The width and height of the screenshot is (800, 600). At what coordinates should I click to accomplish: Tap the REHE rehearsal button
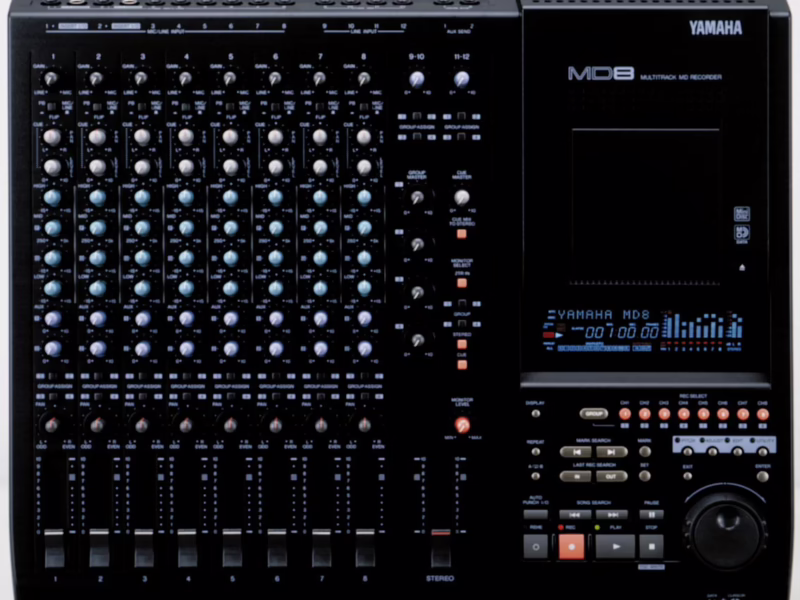click(x=536, y=546)
